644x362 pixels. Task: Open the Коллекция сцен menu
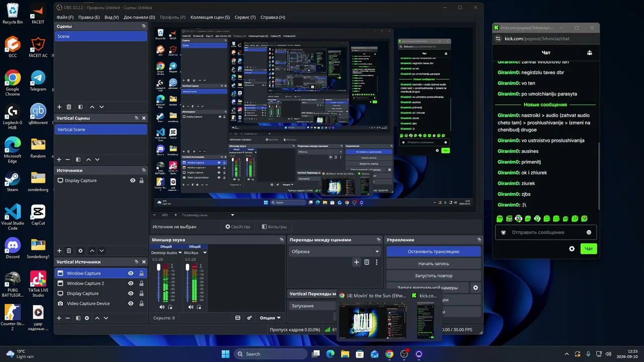coord(210,17)
